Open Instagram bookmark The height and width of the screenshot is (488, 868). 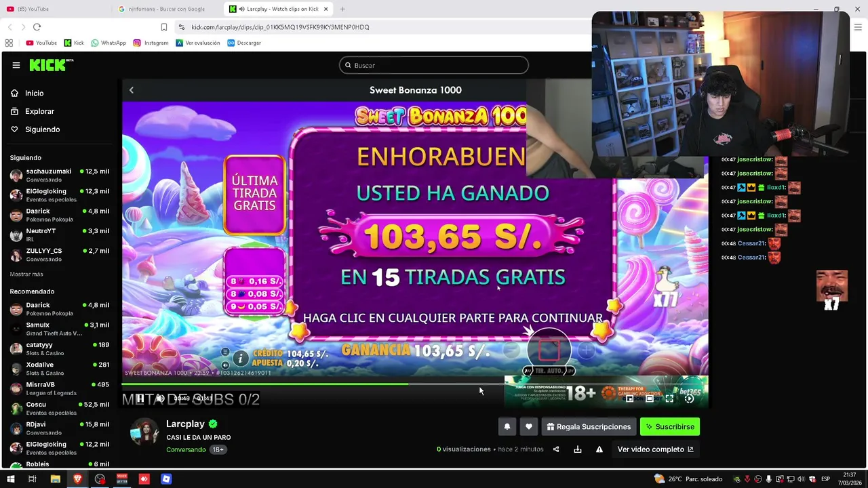click(151, 43)
